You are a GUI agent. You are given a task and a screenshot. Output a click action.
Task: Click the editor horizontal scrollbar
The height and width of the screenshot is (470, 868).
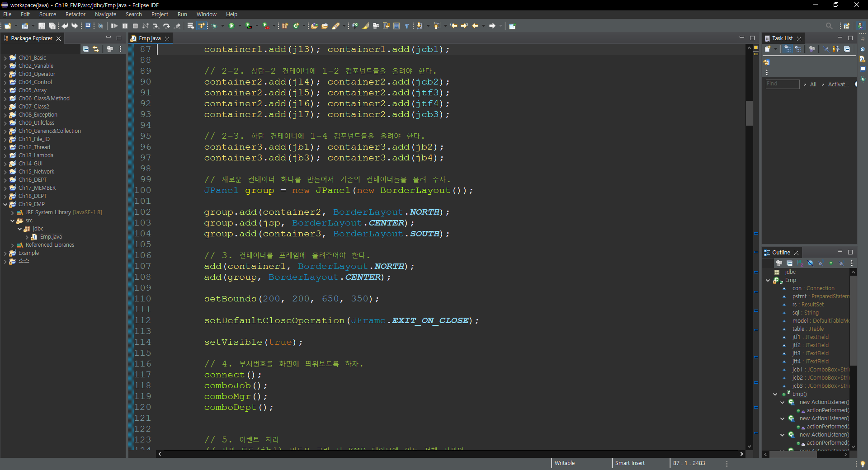click(x=450, y=454)
